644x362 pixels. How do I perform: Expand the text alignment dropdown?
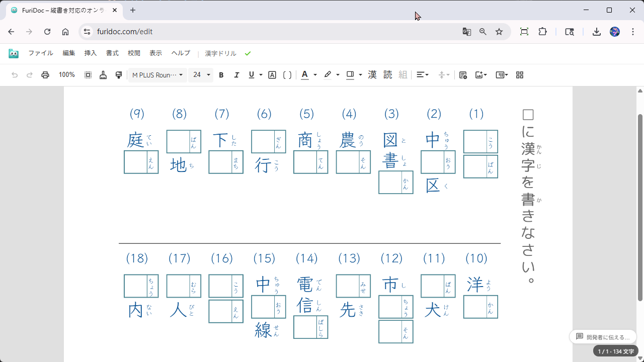click(422, 74)
